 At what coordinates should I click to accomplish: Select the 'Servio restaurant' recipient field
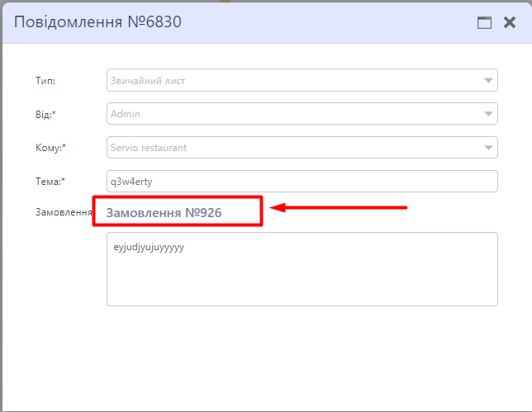(x=289, y=148)
